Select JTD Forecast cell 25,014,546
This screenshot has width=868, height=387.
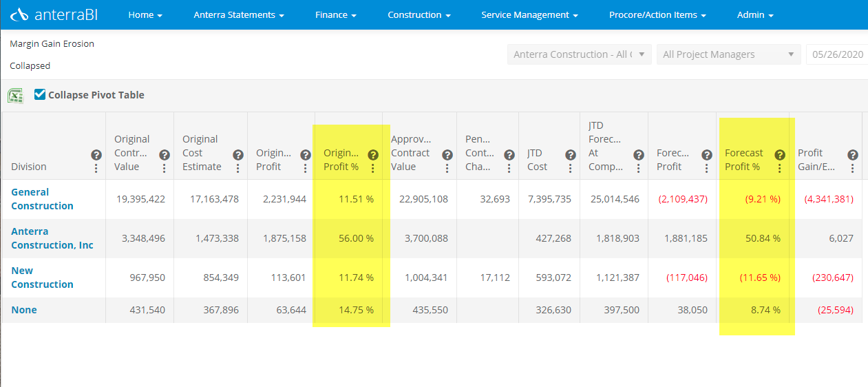[x=615, y=199]
